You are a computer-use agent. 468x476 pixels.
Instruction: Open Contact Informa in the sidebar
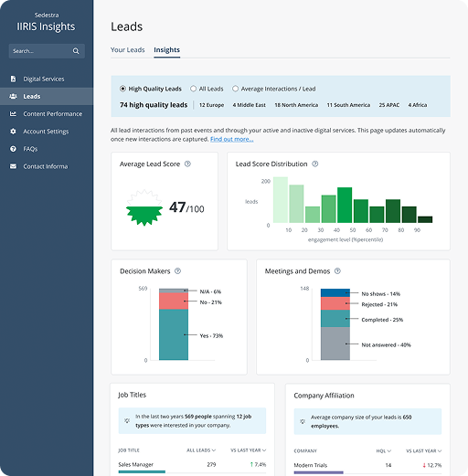point(47,166)
